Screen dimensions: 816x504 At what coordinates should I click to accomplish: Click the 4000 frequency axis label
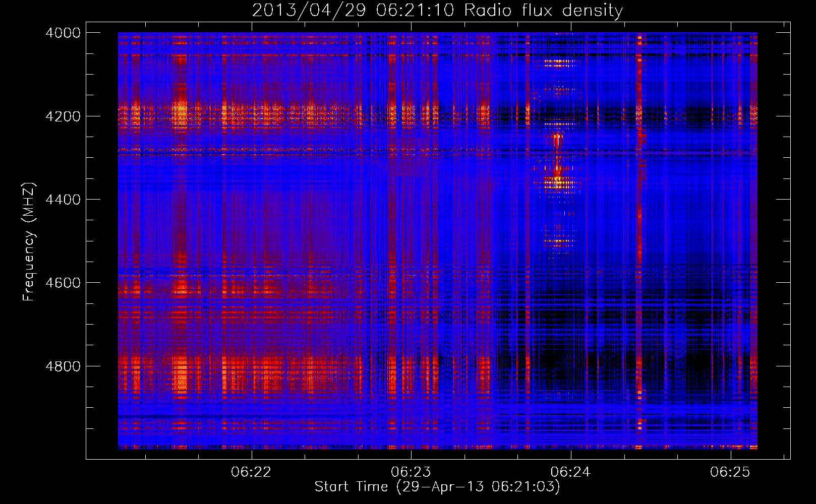[63, 33]
